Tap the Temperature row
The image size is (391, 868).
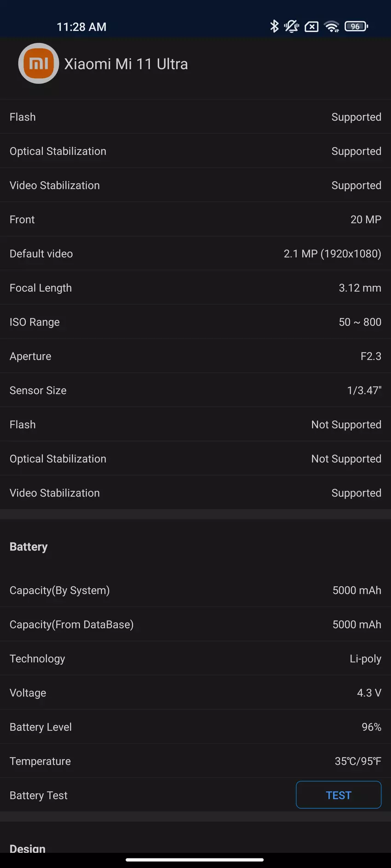click(195, 761)
